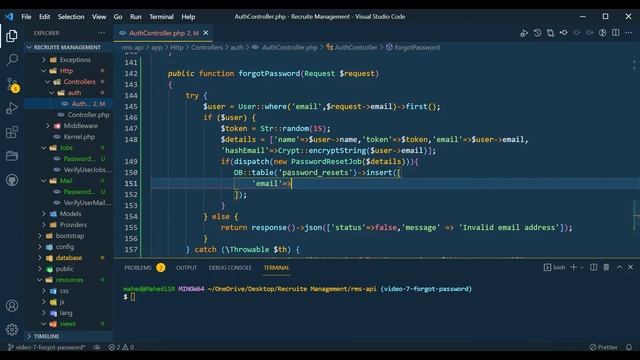Click line number 155 in the gutter

click(131, 227)
